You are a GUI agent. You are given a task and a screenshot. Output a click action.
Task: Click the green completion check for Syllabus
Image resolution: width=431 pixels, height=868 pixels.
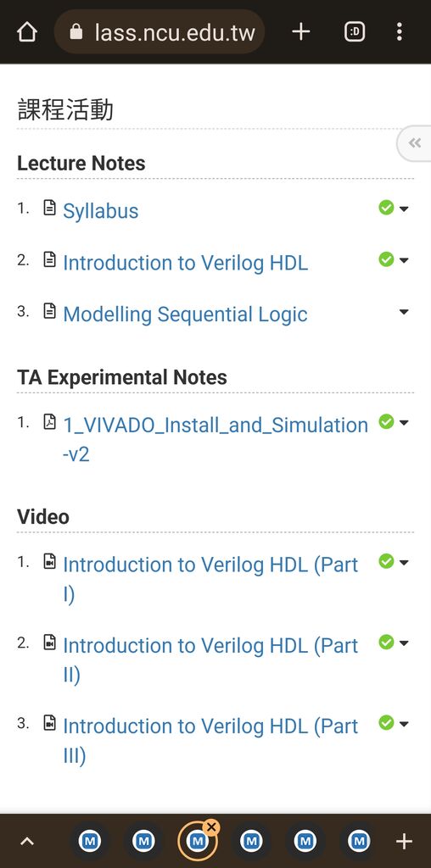(x=386, y=208)
